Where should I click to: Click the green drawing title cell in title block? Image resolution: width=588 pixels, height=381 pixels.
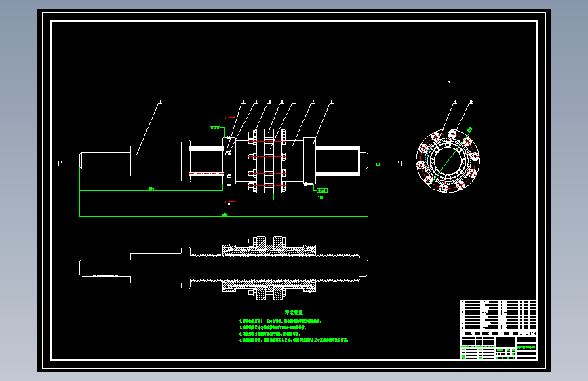526,348
